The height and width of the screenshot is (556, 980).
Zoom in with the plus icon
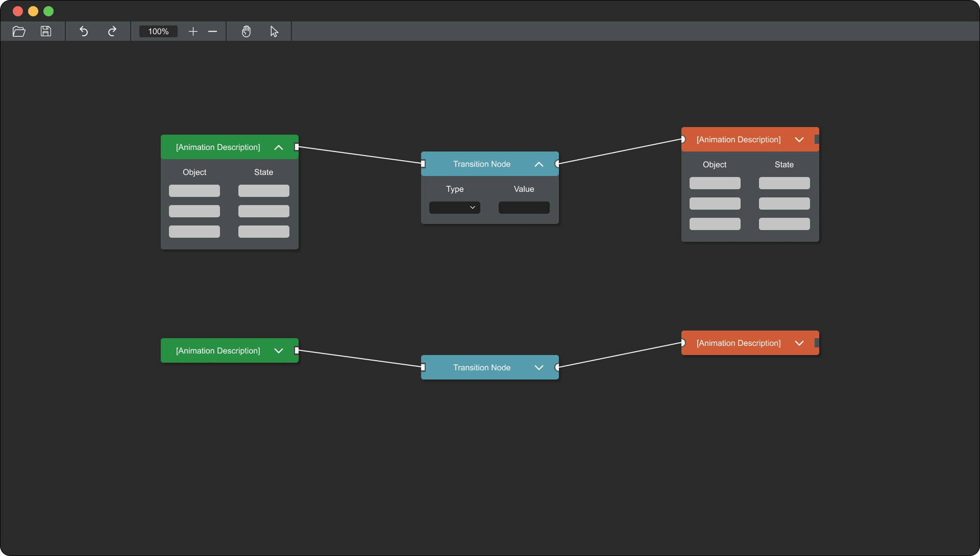[193, 32]
